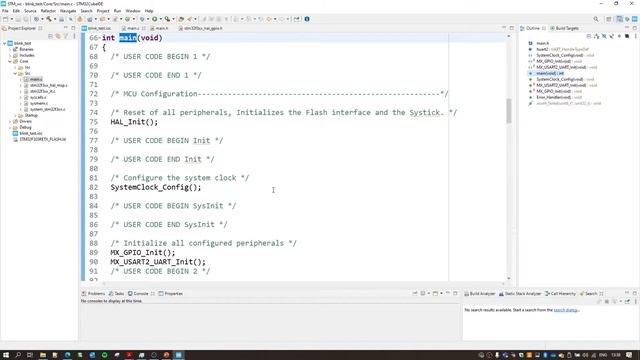The image size is (640, 360).
Task: Click the External Tools toolbar icon
Action: pyautogui.click(x=167, y=19)
